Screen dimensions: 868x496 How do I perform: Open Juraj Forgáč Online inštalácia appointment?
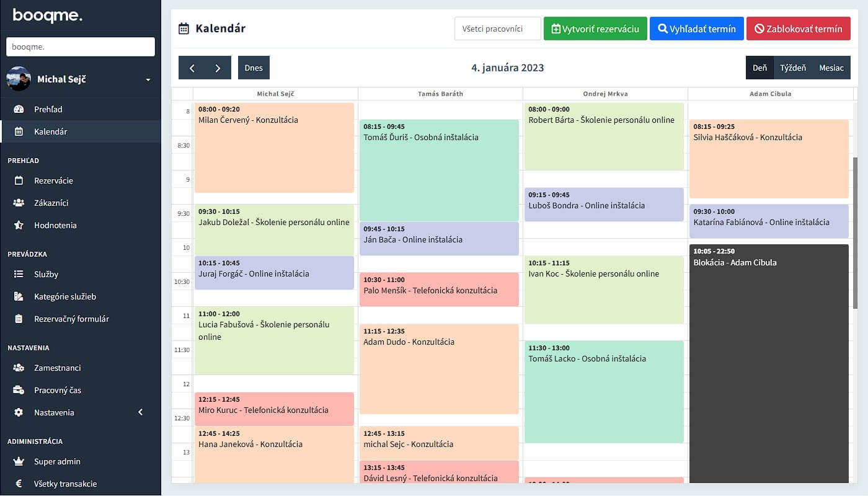[274, 273]
